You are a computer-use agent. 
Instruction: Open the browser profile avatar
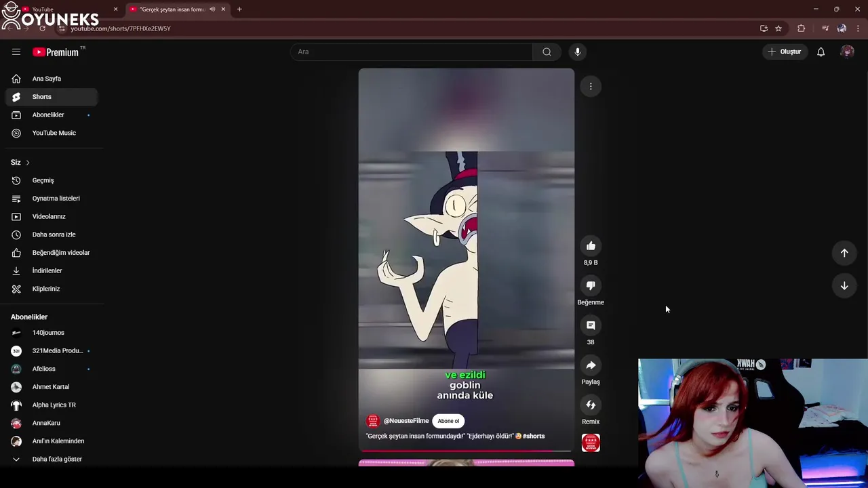(x=842, y=28)
